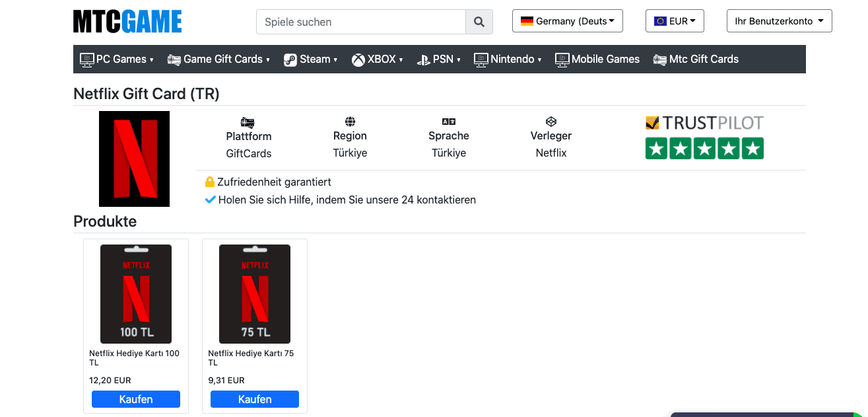Open the EUR currency dropdown
The height and width of the screenshot is (417, 868).
click(x=675, y=21)
